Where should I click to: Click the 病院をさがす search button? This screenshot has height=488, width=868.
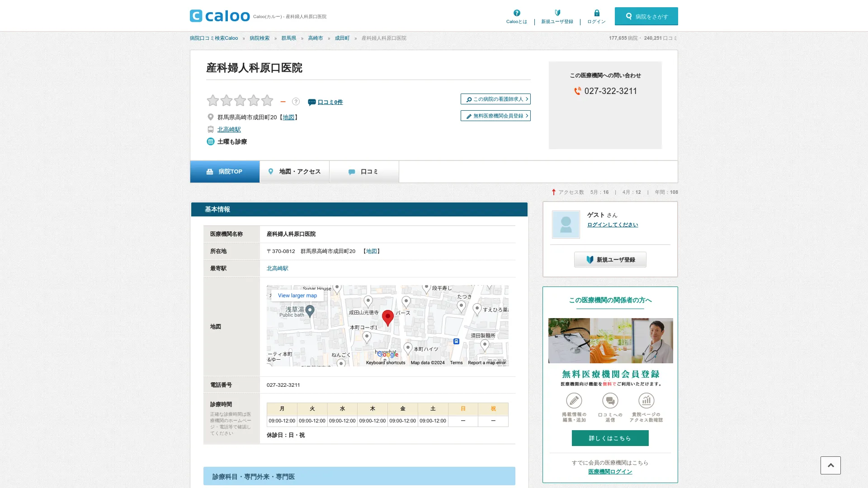coord(646,16)
